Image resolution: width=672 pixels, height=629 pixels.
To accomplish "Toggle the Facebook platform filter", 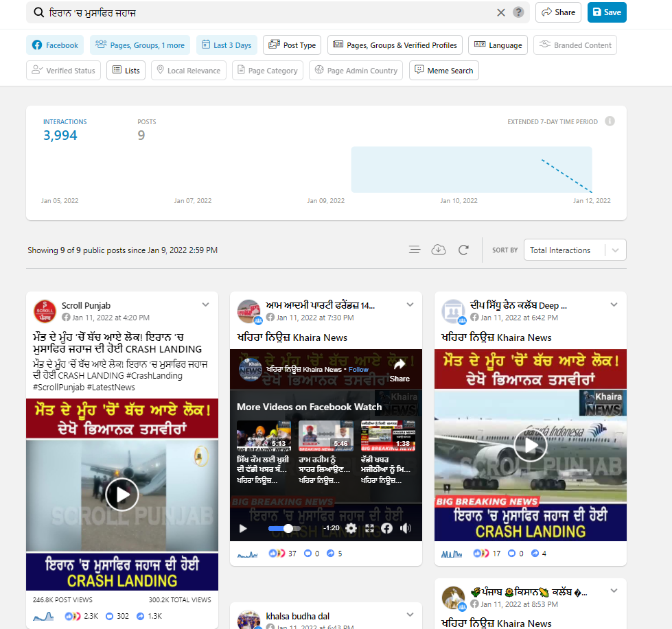I will click(55, 45).
